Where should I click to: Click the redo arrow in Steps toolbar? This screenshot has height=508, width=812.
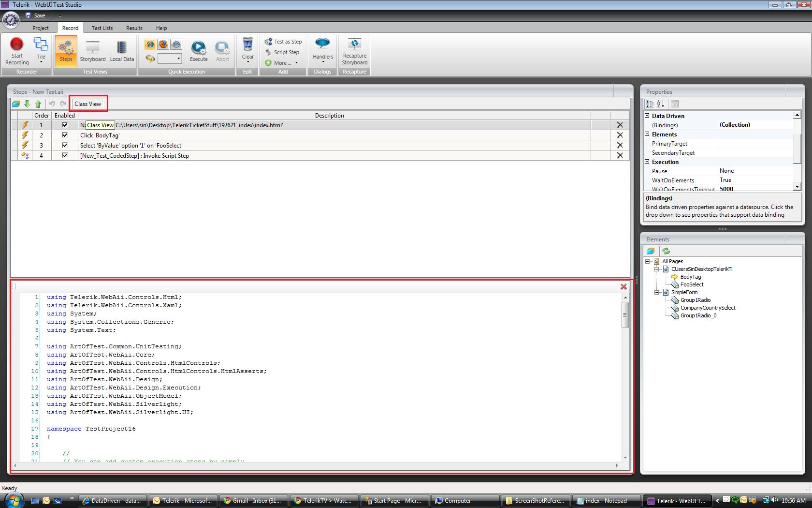(63, 104)
